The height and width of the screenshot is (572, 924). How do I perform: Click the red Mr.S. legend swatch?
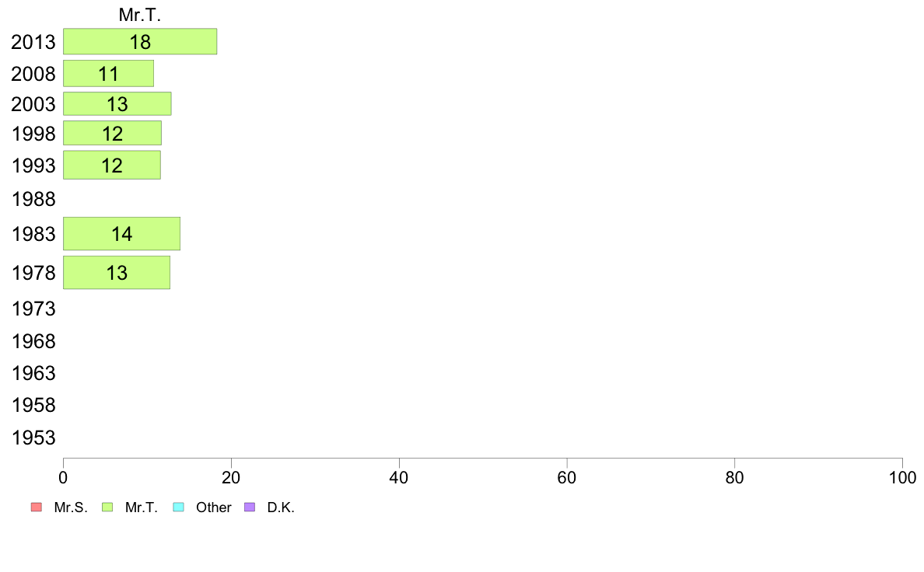tap(37, 507)
